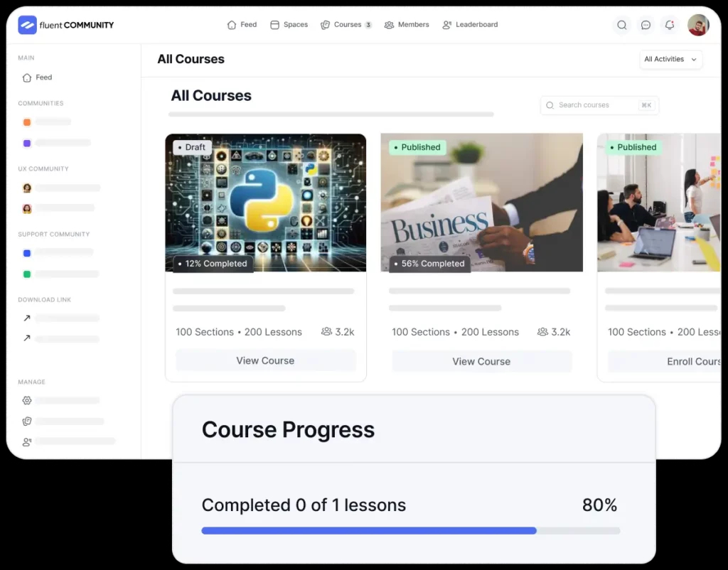Click the Draft status badge
This screenshot has width=728, height=570.
192,147
